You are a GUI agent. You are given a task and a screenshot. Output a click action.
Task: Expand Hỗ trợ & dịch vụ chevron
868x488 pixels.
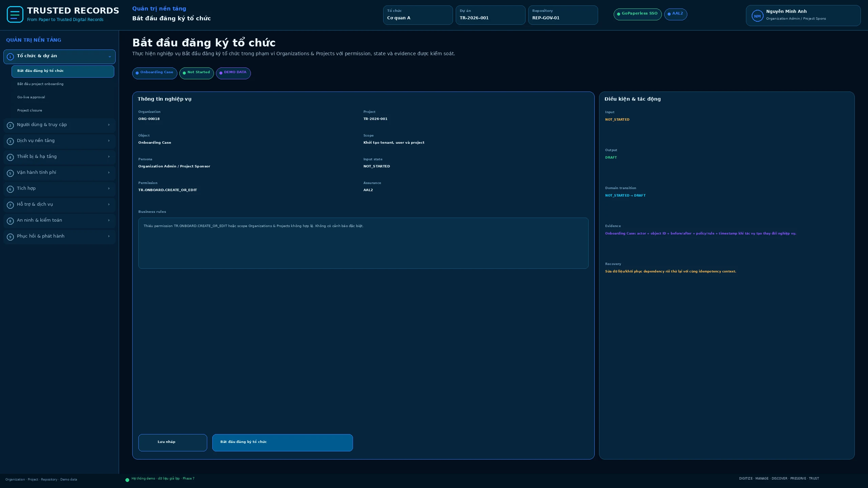(x=109, y=204)
